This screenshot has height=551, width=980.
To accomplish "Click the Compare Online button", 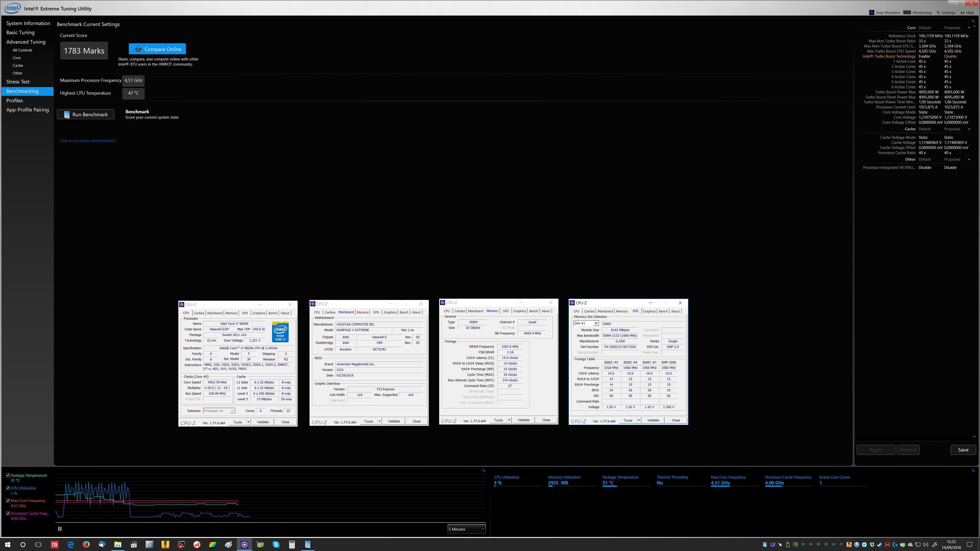I will 157,49.
